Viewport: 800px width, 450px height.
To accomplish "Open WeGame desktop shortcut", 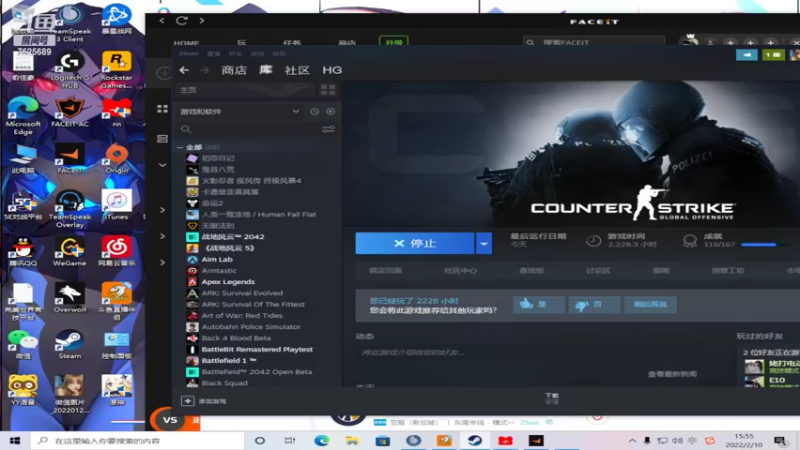I will pos(69,252).
